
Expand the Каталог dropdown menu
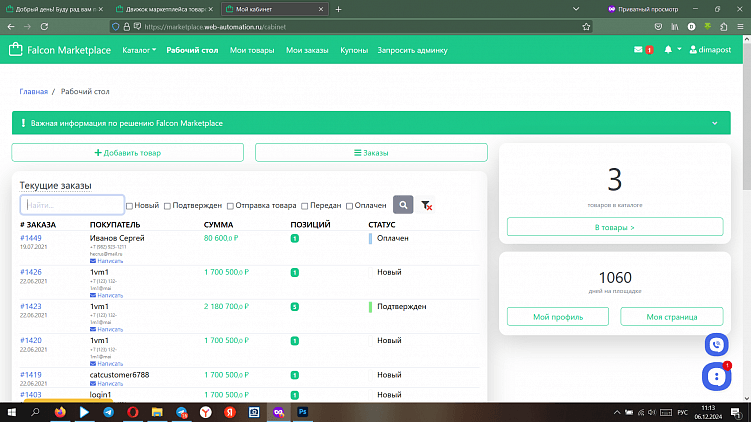139,50
